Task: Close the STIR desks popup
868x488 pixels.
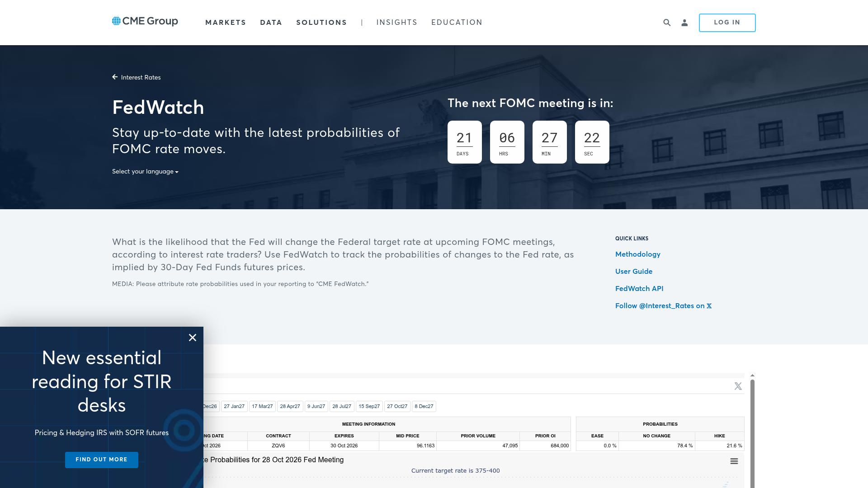Action: (x=193, y=338)
